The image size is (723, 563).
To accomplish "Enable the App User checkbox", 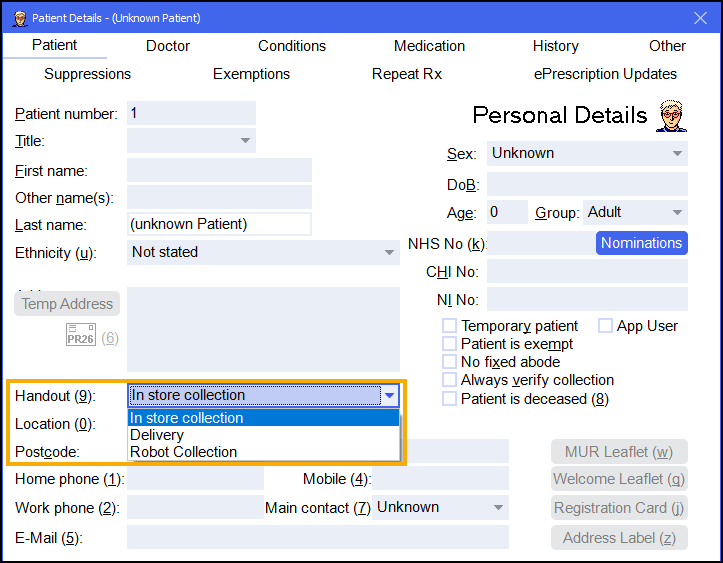I will click(606, 326).
